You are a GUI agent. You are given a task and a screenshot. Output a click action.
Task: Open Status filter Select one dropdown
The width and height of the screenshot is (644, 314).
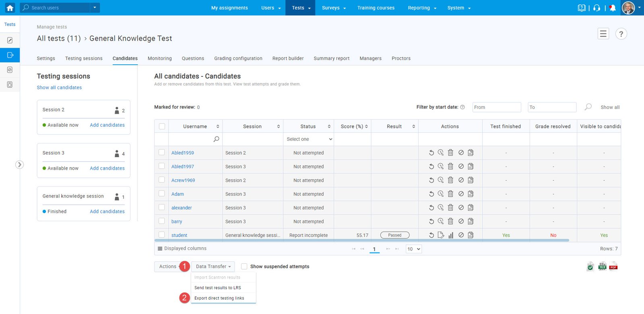tap(309, 139)
